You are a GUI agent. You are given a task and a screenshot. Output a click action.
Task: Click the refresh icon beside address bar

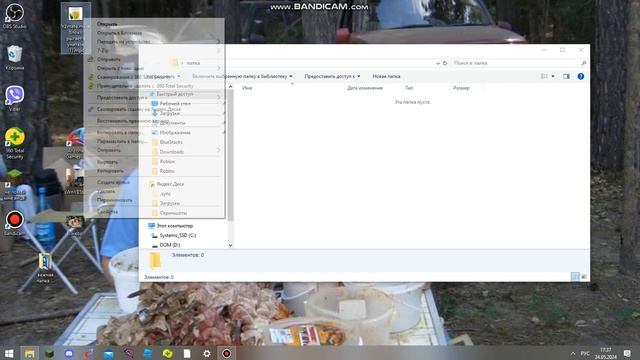445,63
